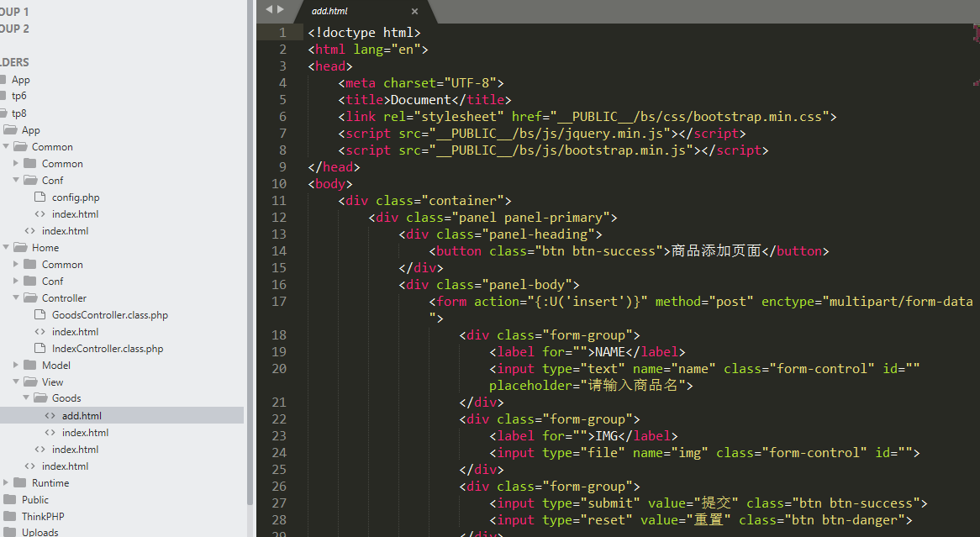The image size is (980, 537).
Task: Open config.php from the sidebar
Action: coord(76,197)
